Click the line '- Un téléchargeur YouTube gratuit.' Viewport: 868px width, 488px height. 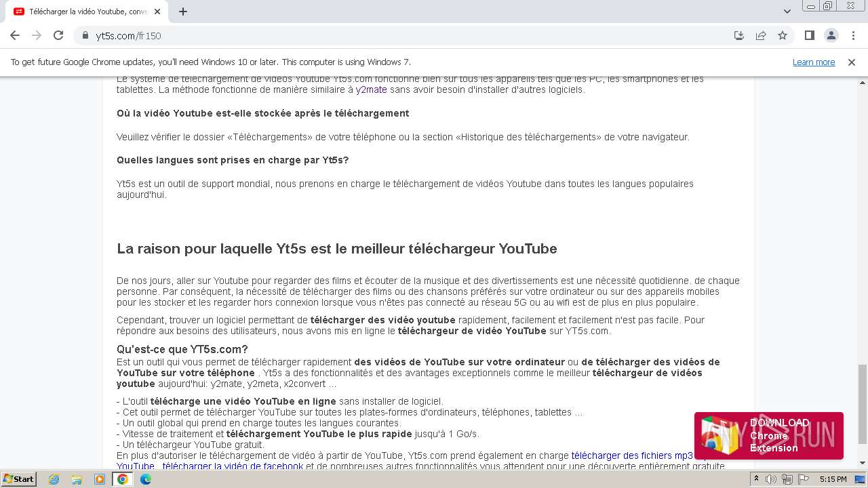pyautogui.click(x=191, y=445)
